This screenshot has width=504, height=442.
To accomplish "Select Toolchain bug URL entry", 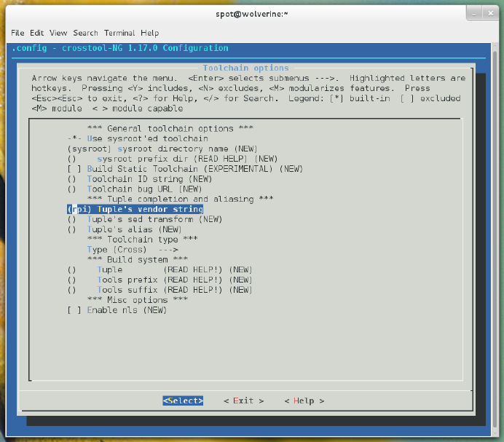I will (135, 189).
